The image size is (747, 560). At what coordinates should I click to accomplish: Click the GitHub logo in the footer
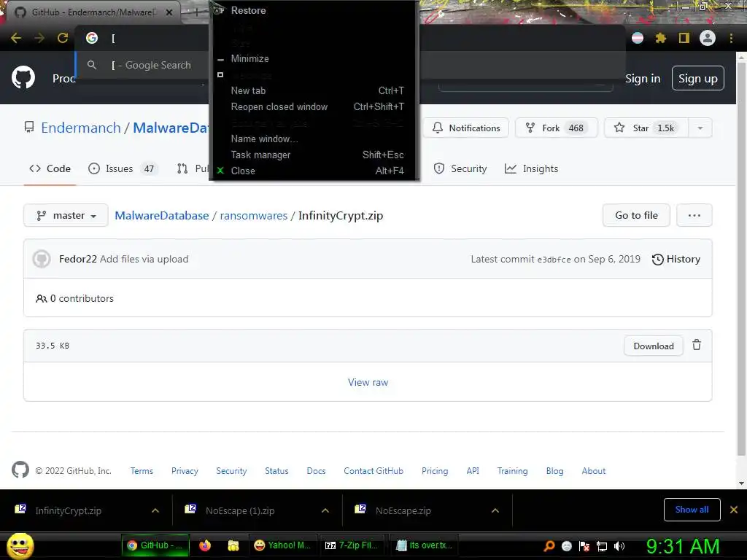pyautogui.click(x=20, y=470)
